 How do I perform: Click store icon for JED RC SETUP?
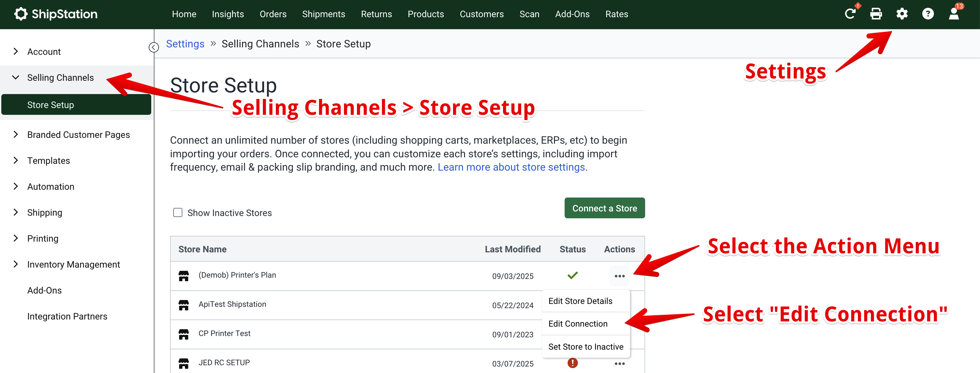tap(184, 364)
